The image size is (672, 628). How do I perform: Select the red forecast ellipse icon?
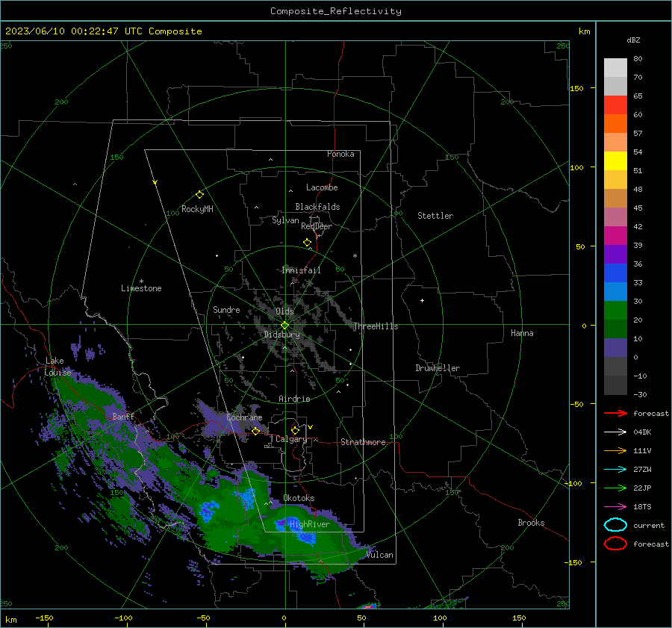(615, 544)
